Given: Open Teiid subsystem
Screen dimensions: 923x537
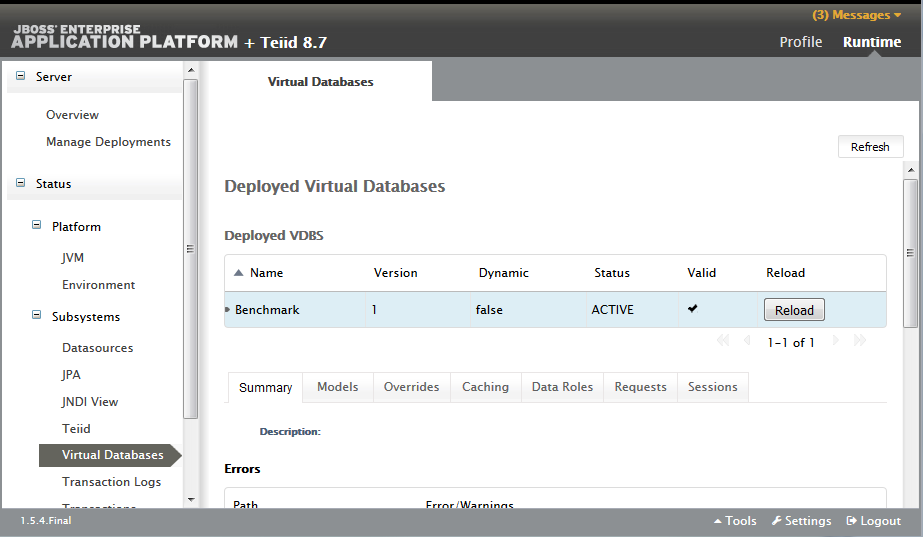Looking at the screenshot, I should [77, 429].
